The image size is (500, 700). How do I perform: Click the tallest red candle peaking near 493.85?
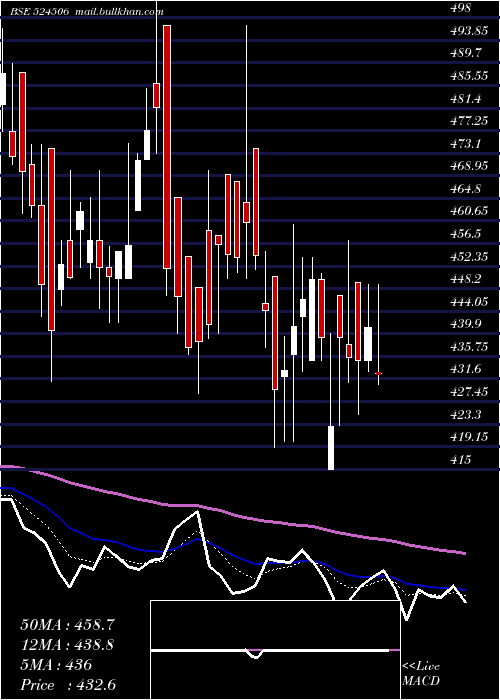[167, 147]
